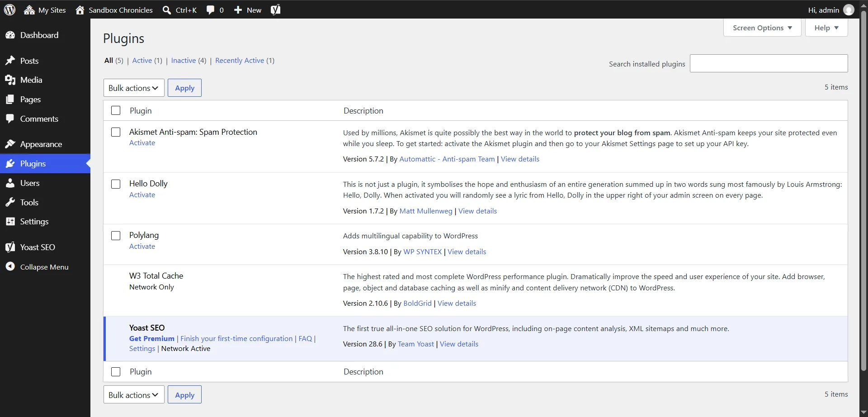Click the page vertical scrollbar
Screen dimensions: 868x417
pyautogui.click(x=863, y=190)
